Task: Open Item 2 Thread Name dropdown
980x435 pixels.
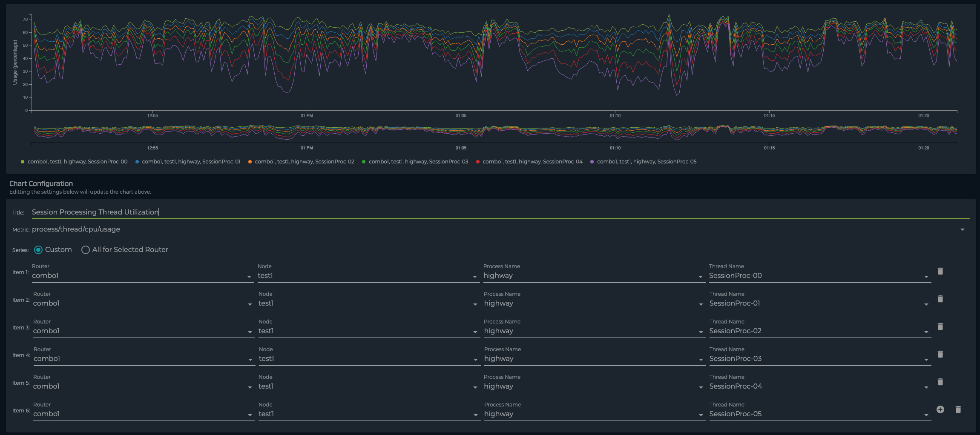Action: 926,304
